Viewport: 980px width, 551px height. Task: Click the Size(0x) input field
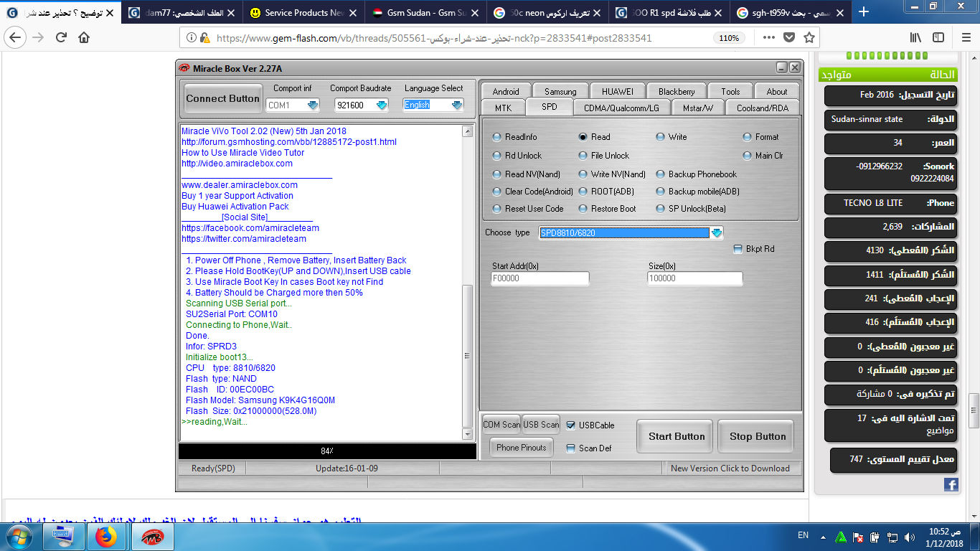pyautogui.click(x=695, y=278)
